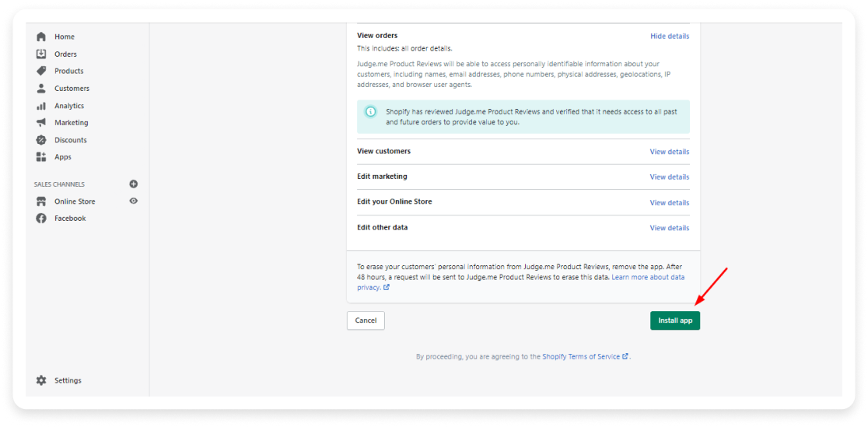Click the Shopify has reviewed Judge.me banner text

tap(531, 117)
